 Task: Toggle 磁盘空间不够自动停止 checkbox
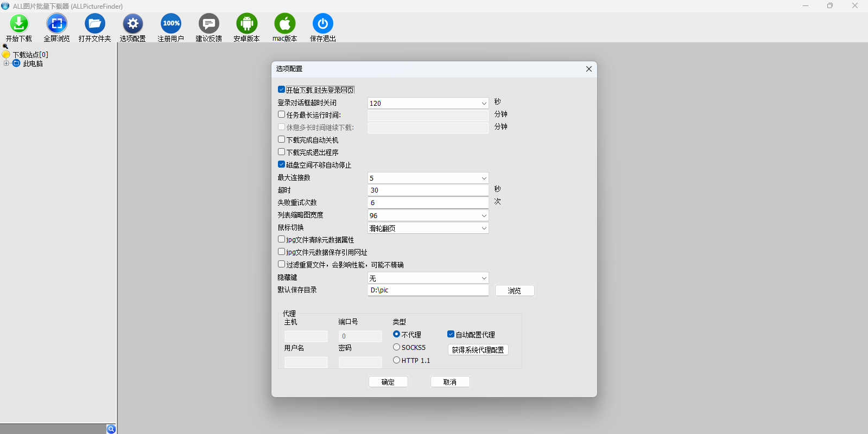pyautogui.click(x=281, y=164)
